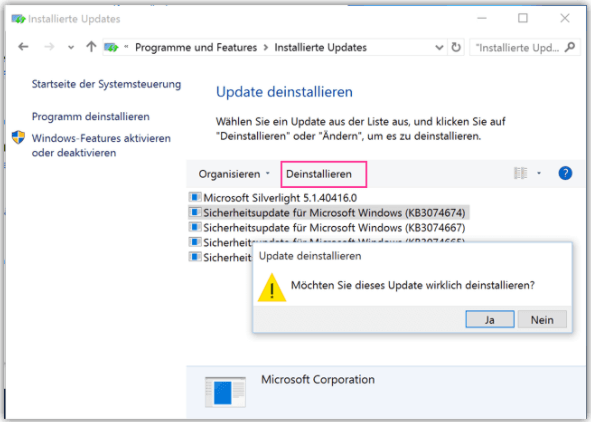The image size is (591, 422).
Task: Select 'Installierte Updates' breadcrumb segment
Action: pos(320,47)
